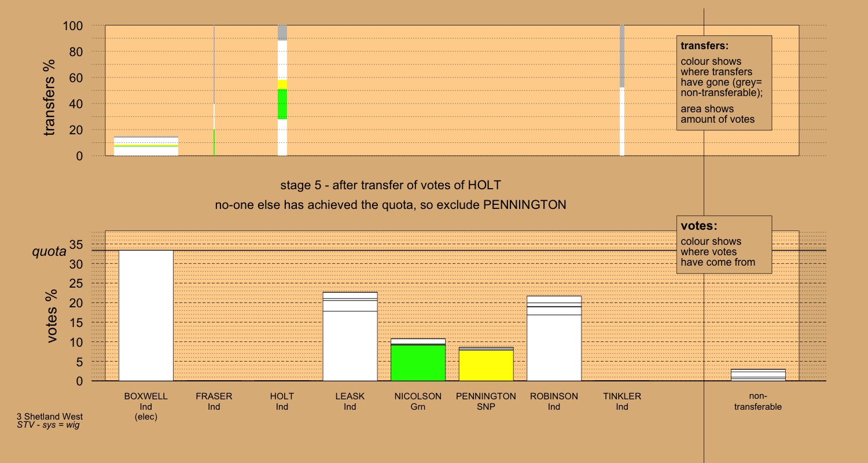868x463 pixels.
Task: Click the non-transferable votes bar
Action: [x=758, y=375]
